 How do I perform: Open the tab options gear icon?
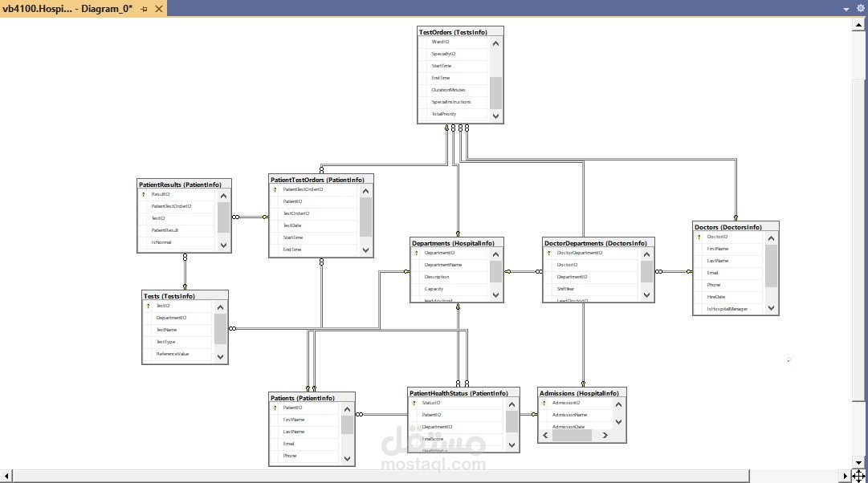(x=860, y=8)
